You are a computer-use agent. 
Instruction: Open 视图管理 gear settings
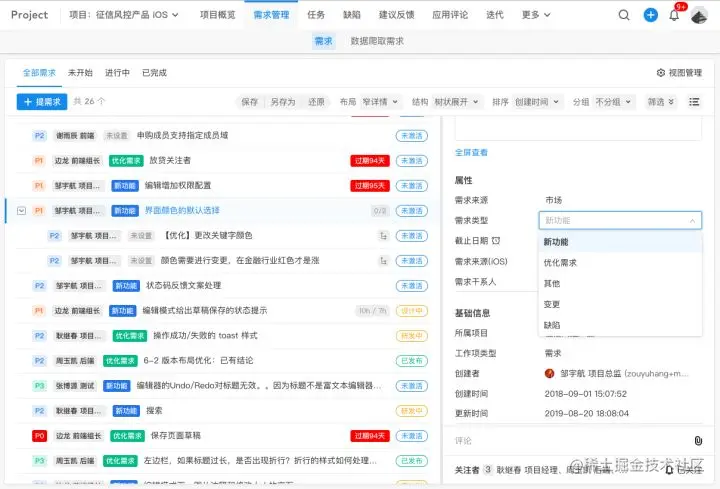(661, 73)
